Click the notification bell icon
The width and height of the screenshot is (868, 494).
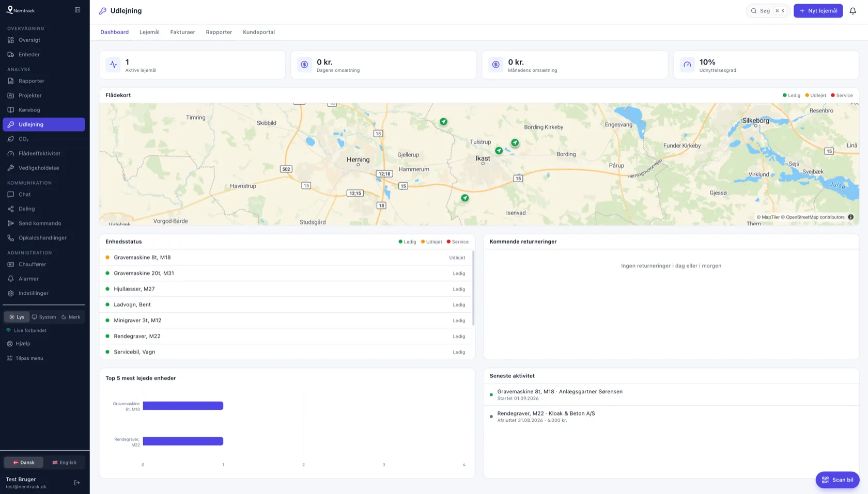coord(853,11)
